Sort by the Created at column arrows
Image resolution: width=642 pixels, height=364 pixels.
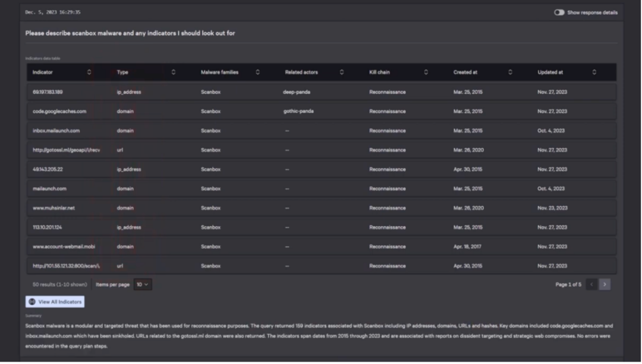pos(510,72)
